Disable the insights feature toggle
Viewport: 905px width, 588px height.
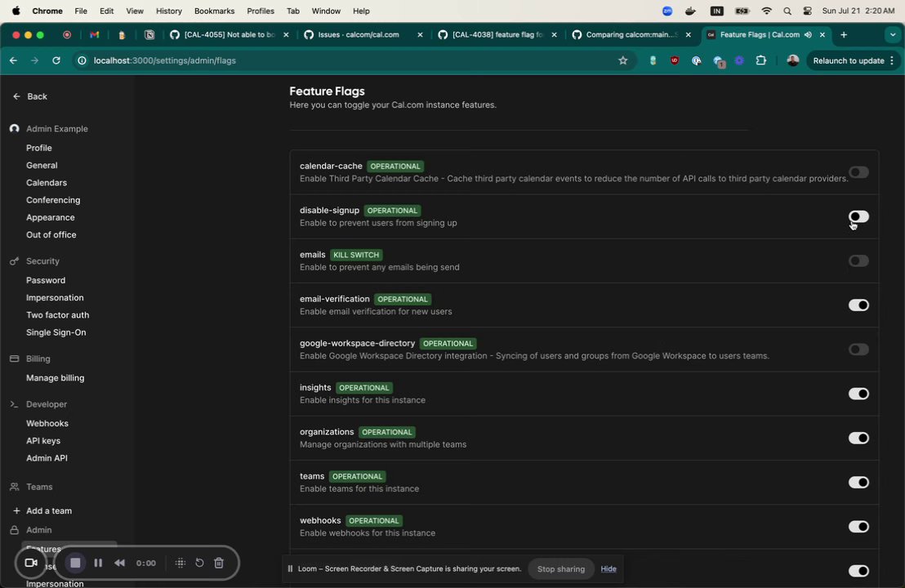tap(858, 394)
